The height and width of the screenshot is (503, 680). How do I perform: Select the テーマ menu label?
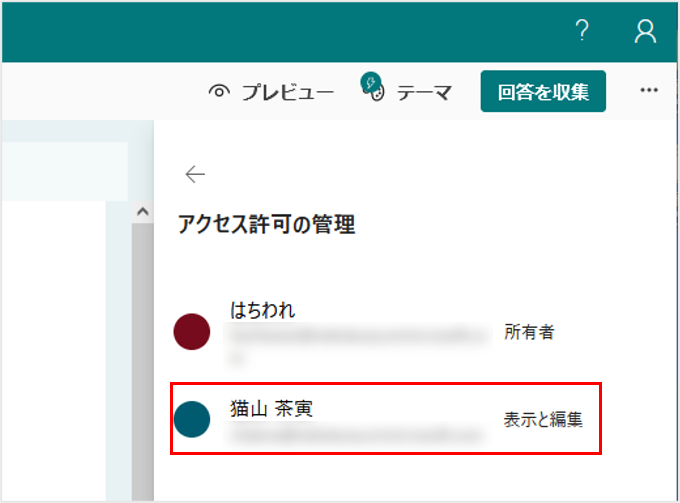pyautogui.click(x=424, y=92)
